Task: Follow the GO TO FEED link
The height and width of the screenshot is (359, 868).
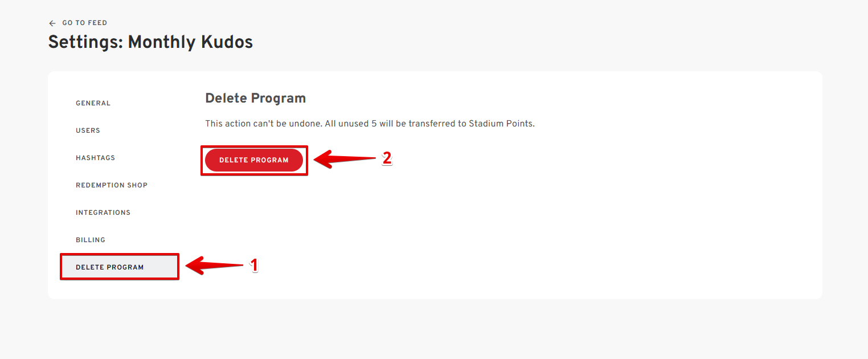Action: [x=84, y=23]
